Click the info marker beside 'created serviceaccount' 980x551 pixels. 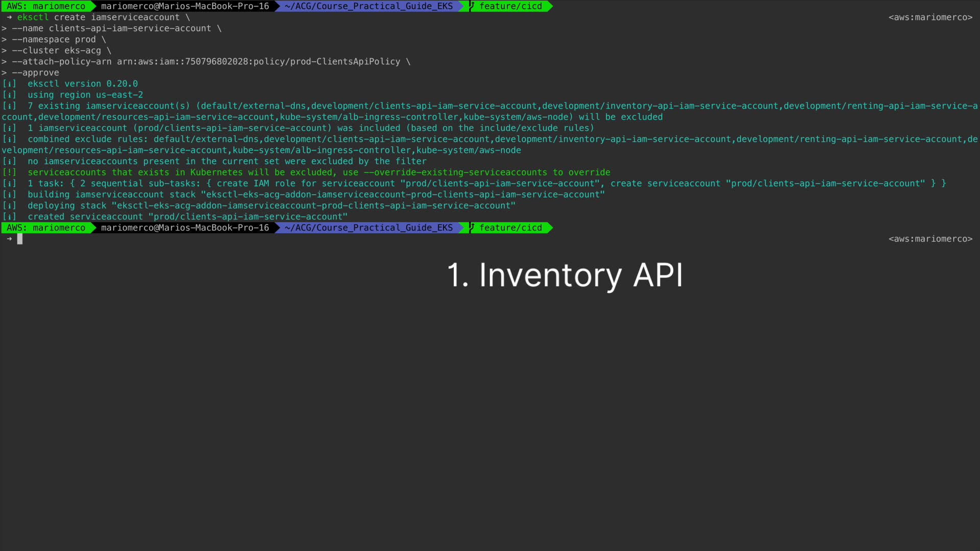click(x=9, y=217)
